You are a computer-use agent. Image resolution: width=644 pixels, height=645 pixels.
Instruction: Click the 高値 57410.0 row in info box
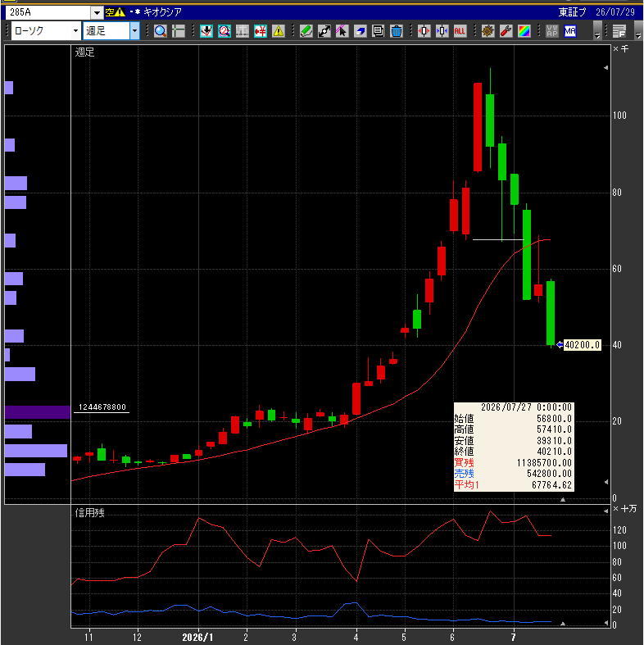click(x=513, y=429)
